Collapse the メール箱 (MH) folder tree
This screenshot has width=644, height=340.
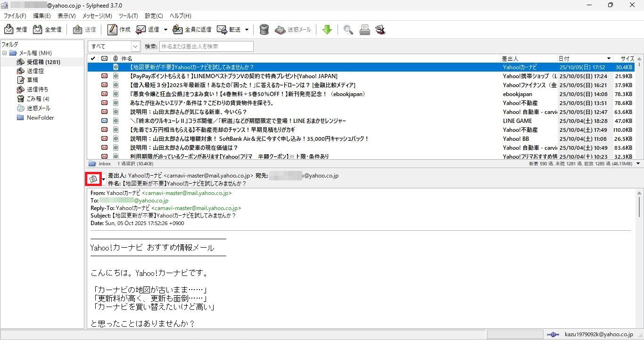(5, 53)
